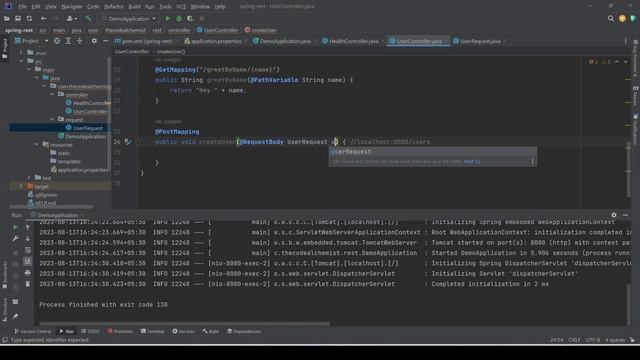Open the File menu

(22, 7)
